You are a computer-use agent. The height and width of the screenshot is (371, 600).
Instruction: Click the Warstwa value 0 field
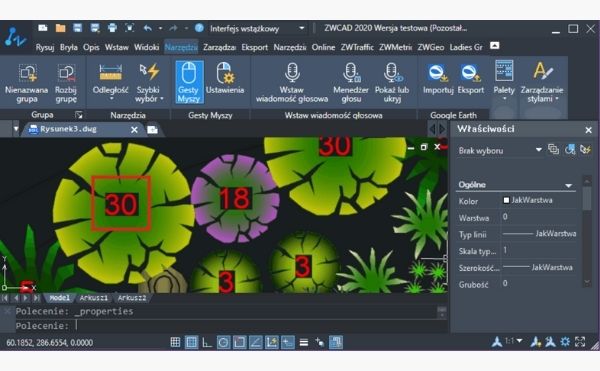(539, 217)
